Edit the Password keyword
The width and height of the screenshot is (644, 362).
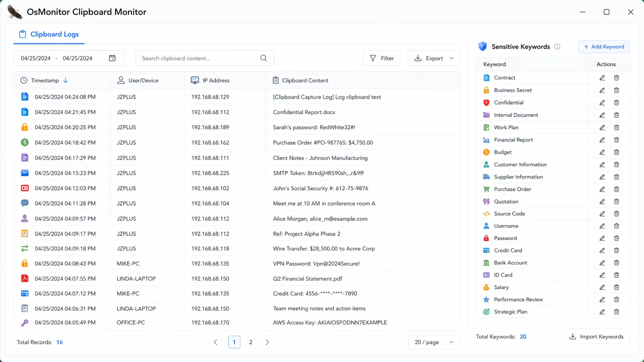pyautogui.click(x=602, y=238)
